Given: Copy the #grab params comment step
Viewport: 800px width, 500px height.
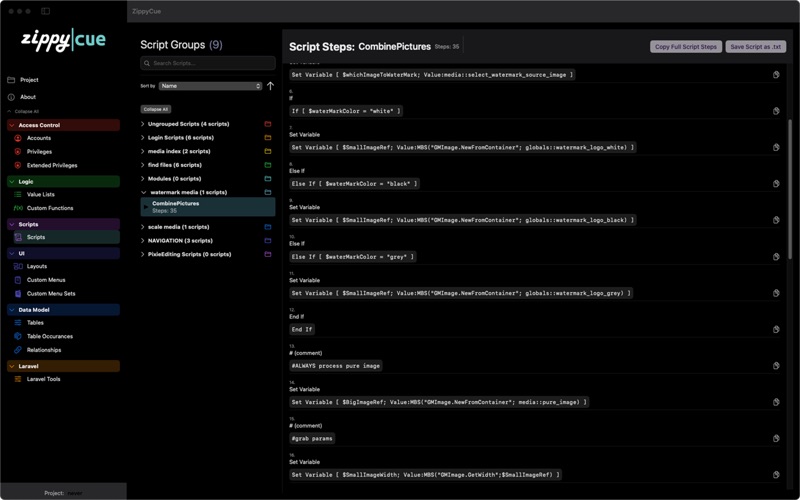Looking at the screenshot, I should (776, 439).
